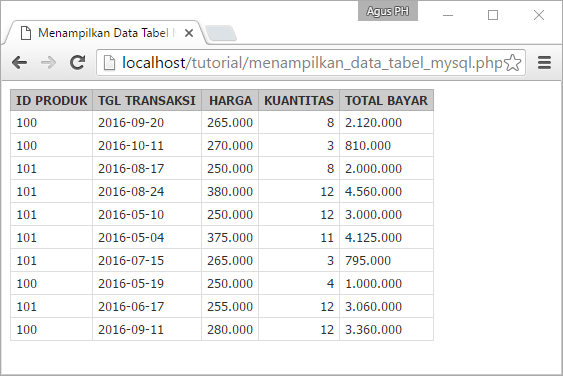Image resolution: width=563 pixels, height=376 pixels.
Task: Bookmark page with the star icon
Action: 513,63
